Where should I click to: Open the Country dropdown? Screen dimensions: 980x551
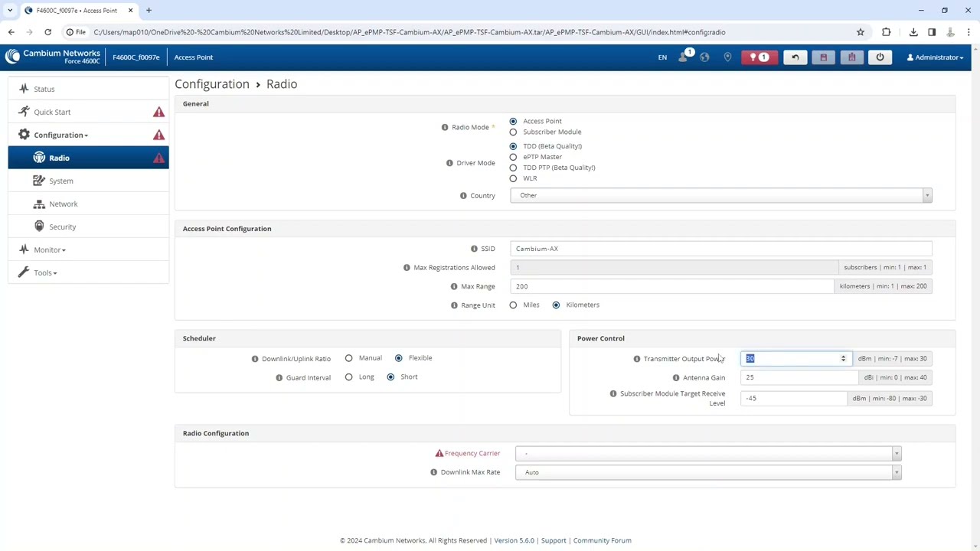tap(721, 195)
